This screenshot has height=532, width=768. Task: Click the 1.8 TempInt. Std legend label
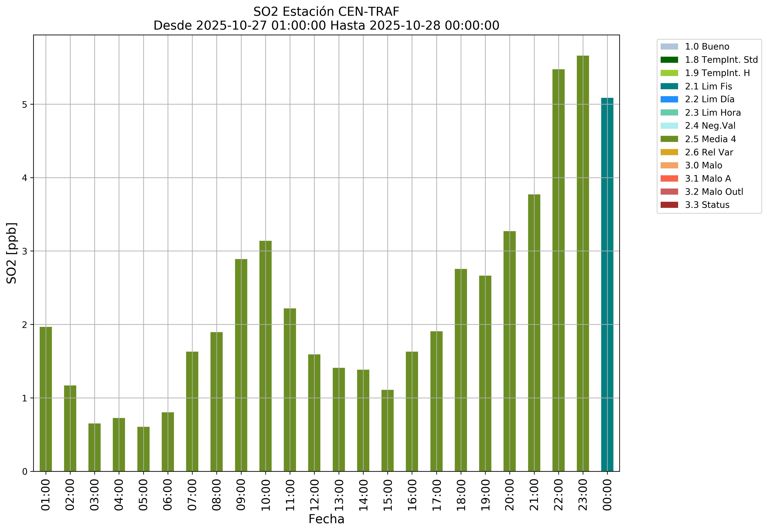pos(721,60)
